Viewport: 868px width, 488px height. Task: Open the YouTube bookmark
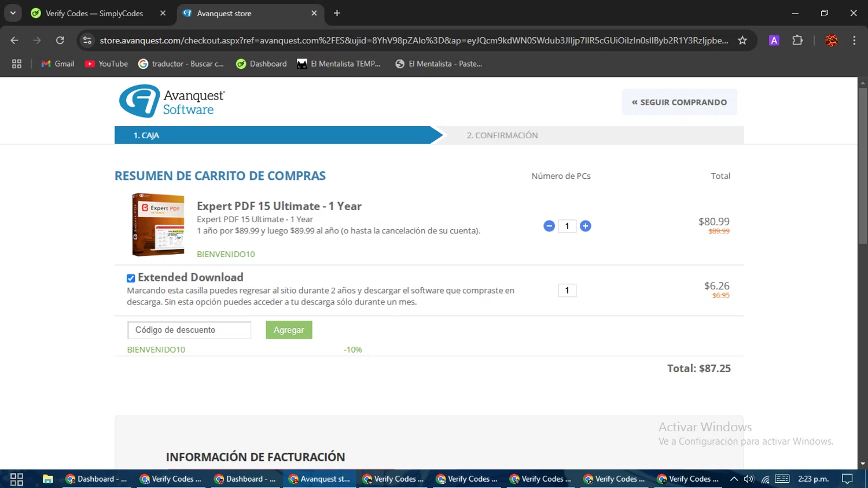[106, 64]
